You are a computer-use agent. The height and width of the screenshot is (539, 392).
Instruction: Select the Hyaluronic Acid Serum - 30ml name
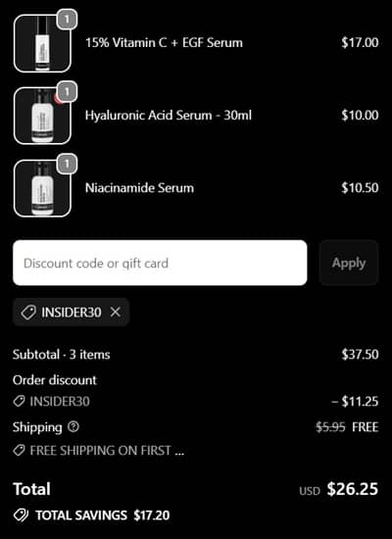pos(169,116)
